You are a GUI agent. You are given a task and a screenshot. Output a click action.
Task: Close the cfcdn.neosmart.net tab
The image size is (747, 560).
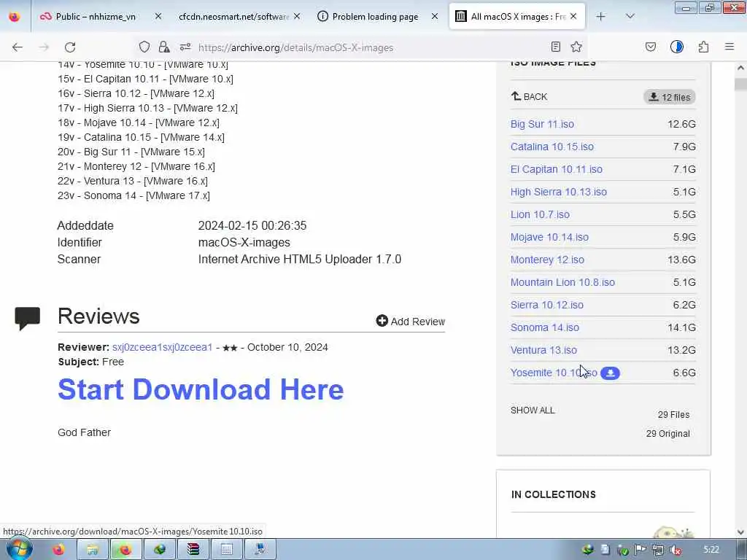coord(297,17)
